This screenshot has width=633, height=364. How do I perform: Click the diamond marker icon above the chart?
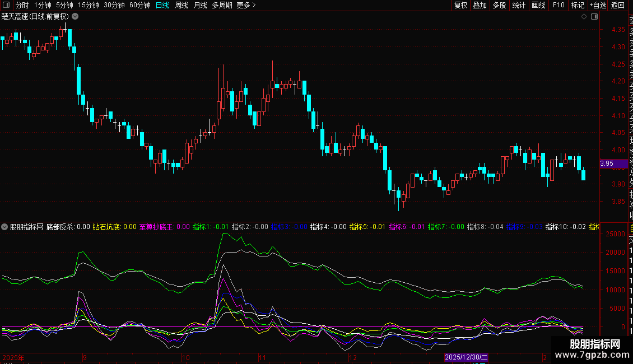584,16
